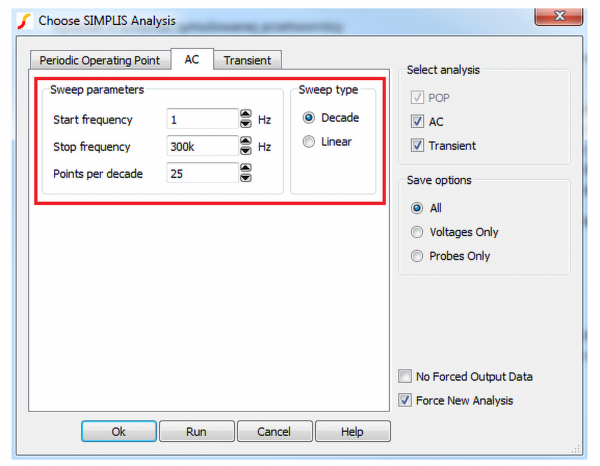Increase Points per decade with up arrow
600x466 pixels.
(x=246, y=169)
